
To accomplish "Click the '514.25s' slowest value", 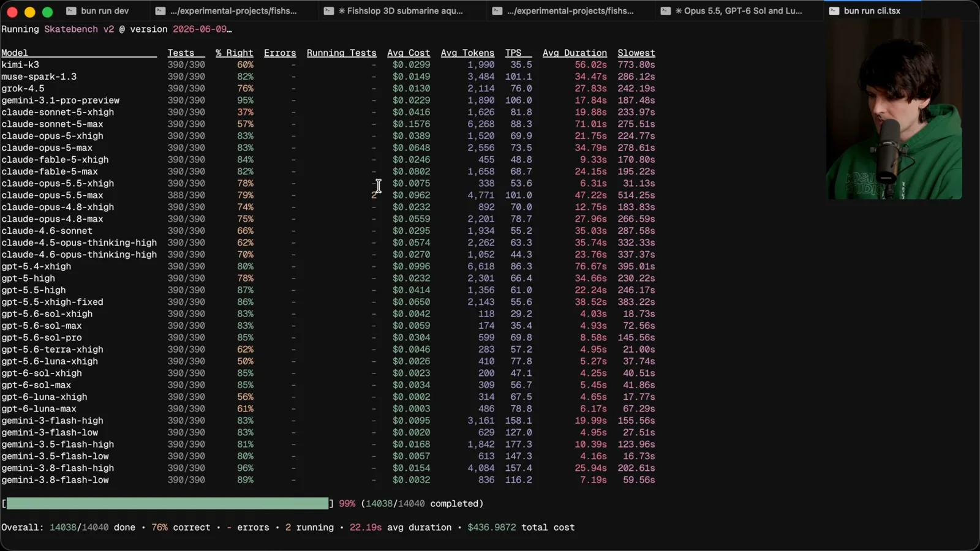I will coord(636,195).
